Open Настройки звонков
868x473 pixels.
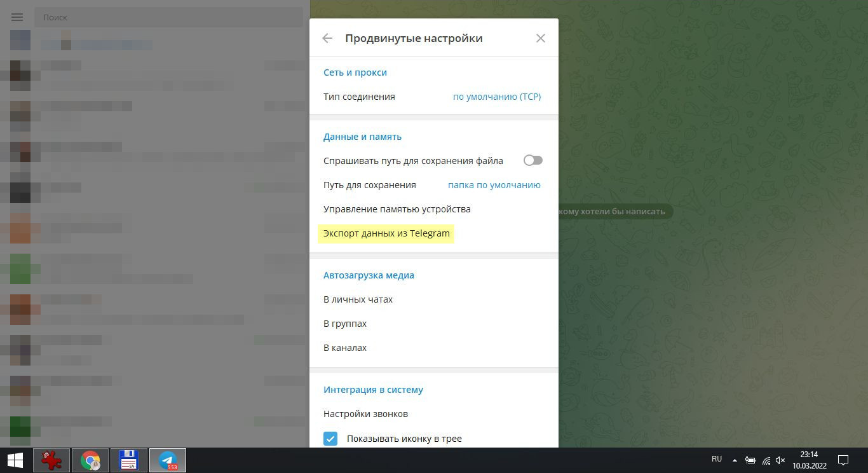[366, 414]
